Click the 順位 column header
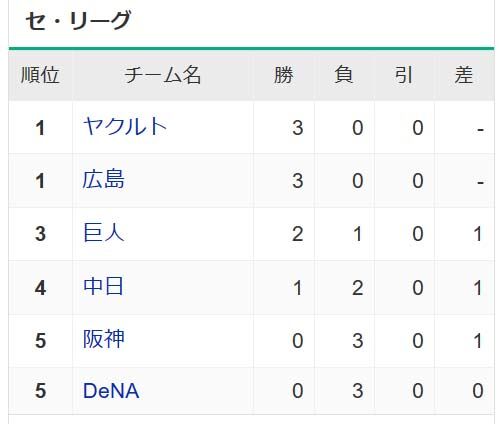 tap(40, 75)
